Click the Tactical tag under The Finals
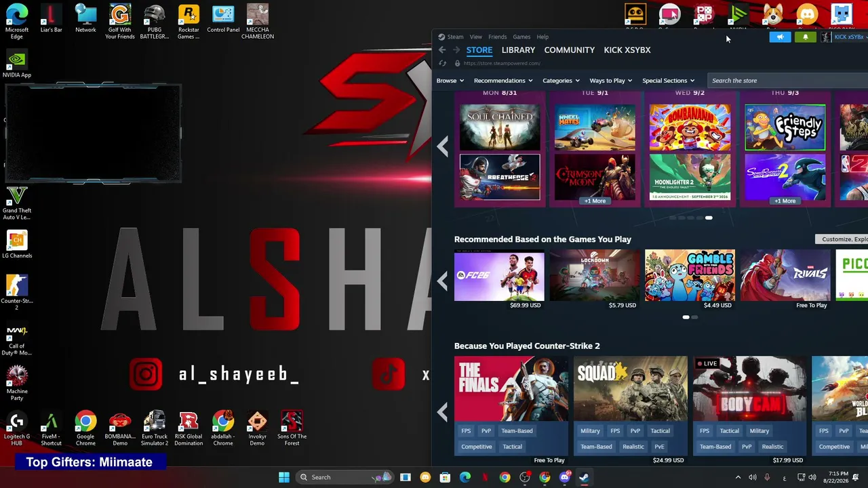 click(x=513, y=447)
